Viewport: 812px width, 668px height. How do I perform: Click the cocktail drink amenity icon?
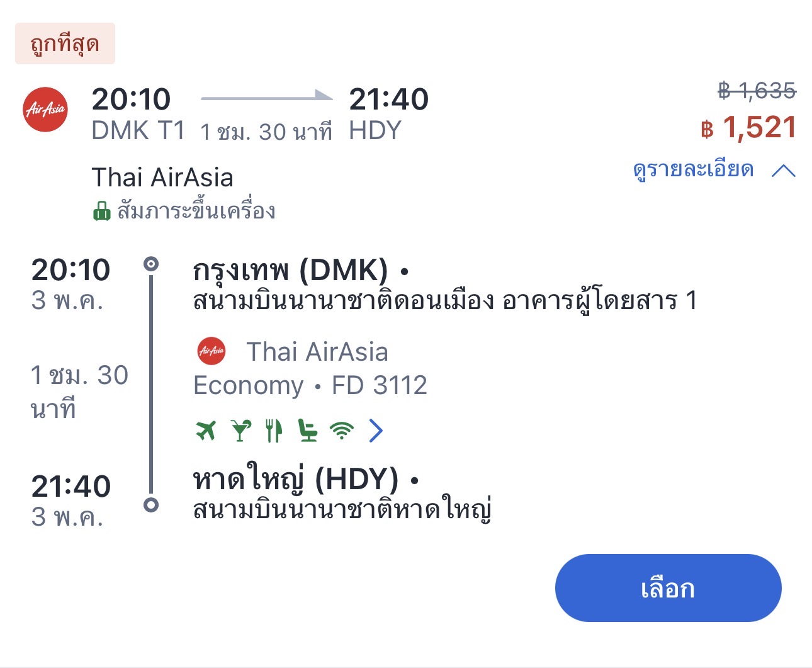point(240,431)
